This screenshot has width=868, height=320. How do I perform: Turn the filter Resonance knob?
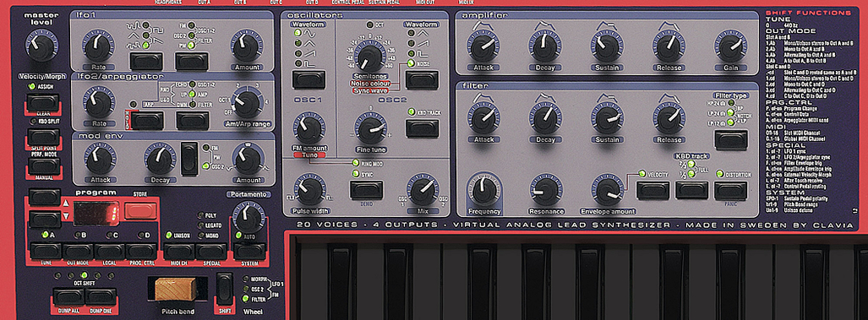click(545, 190)
